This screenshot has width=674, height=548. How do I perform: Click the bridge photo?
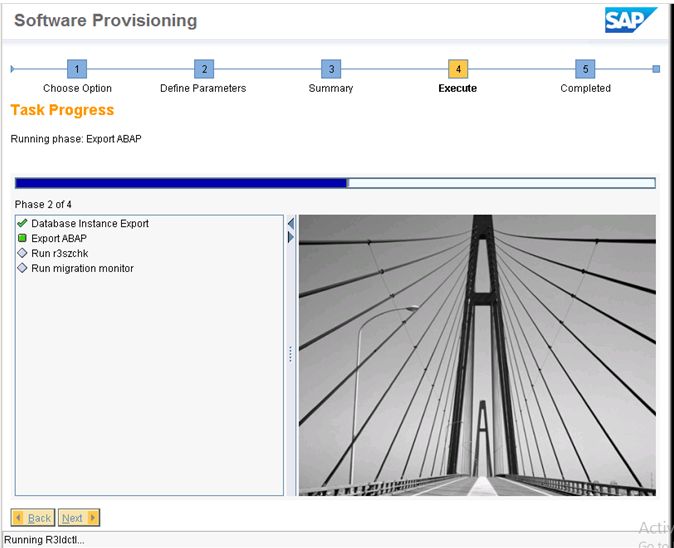point(477,355)
